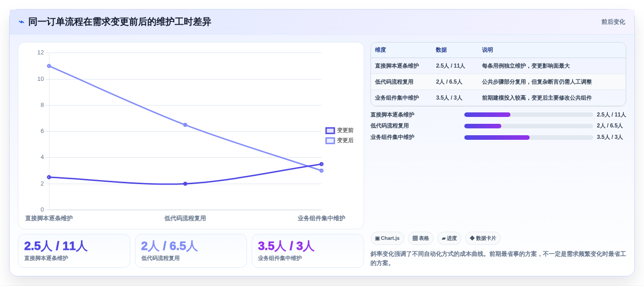Click the 表格 tag chip
This screenshot has width=644, height=286.
pos(421,238)
